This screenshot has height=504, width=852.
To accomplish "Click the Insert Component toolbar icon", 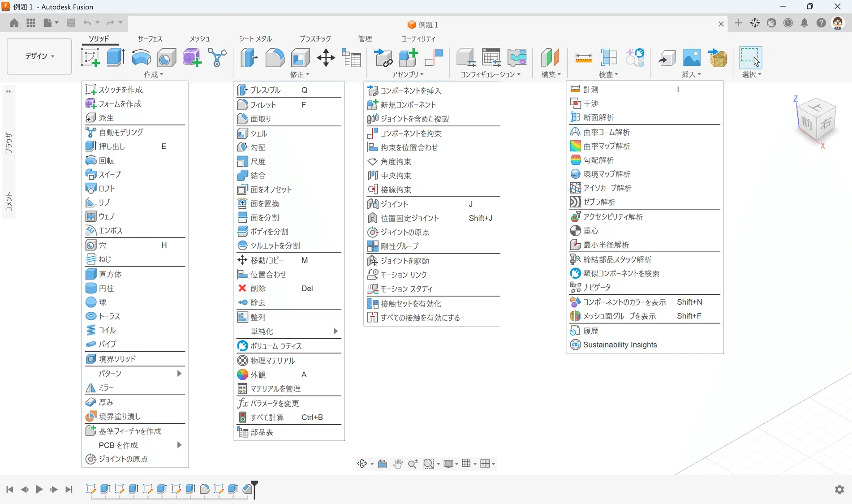I will coord(383,58).
